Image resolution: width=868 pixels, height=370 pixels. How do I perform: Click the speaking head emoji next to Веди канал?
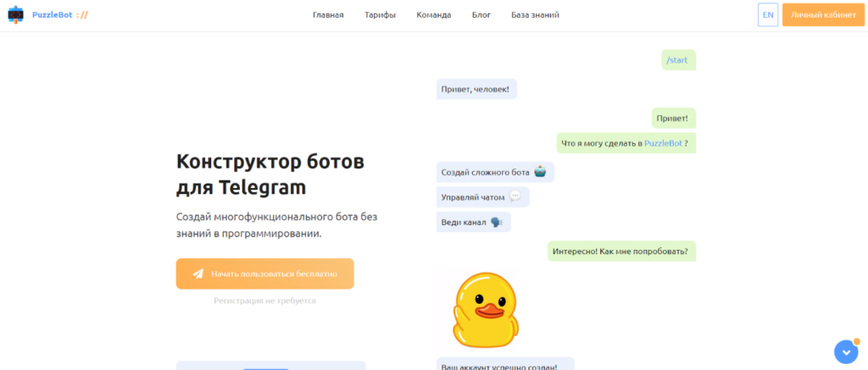pos(496,223)
